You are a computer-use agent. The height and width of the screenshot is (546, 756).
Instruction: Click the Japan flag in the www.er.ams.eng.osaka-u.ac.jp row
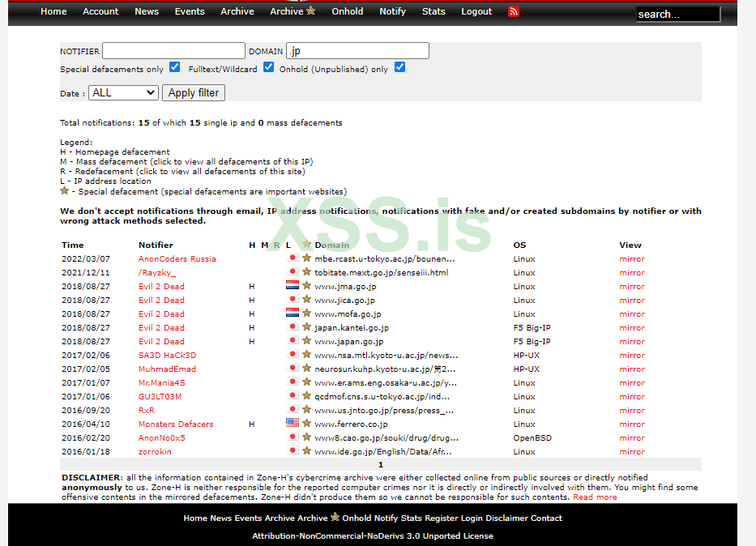(x=293, y=382)
